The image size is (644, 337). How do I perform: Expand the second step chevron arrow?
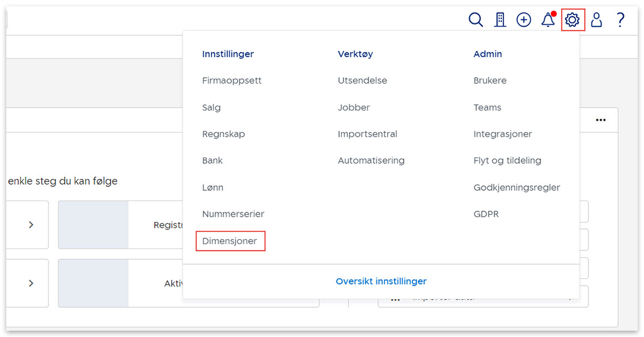(x=31, y=283)
